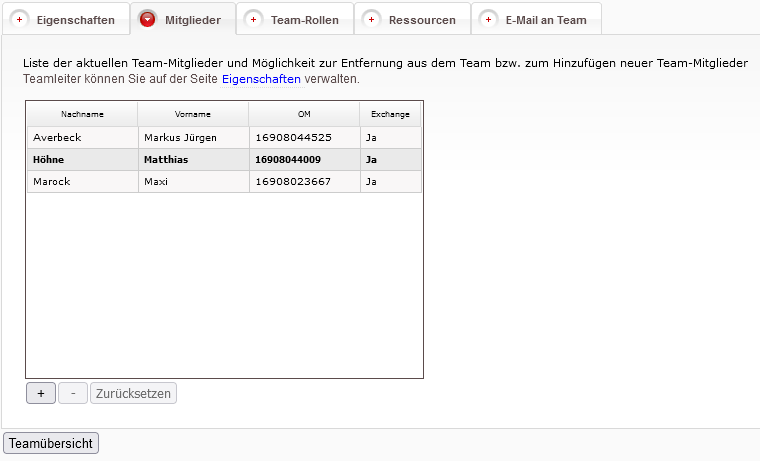Expand the plus icon beside E-Mail an Team
Screen dimensions: 760x461
488,19
